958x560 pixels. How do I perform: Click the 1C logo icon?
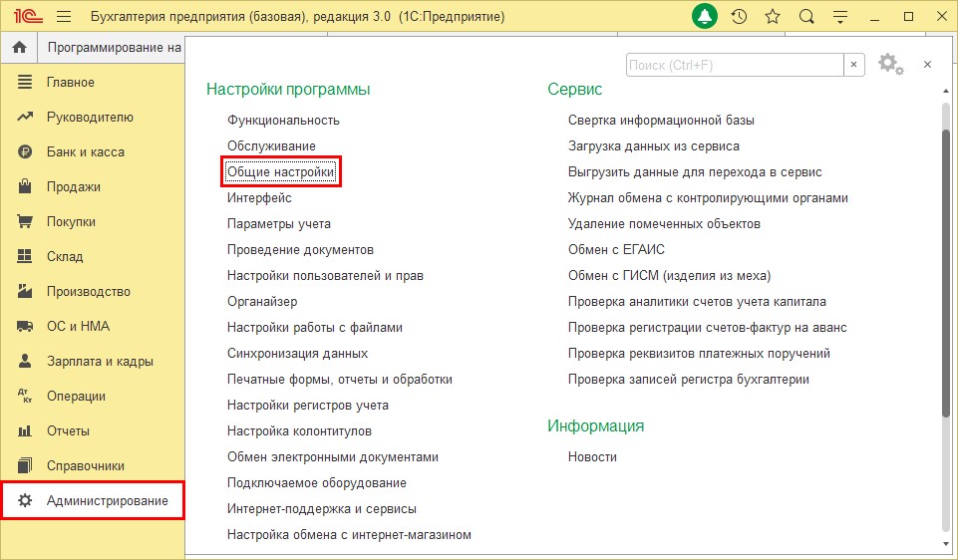28,17
